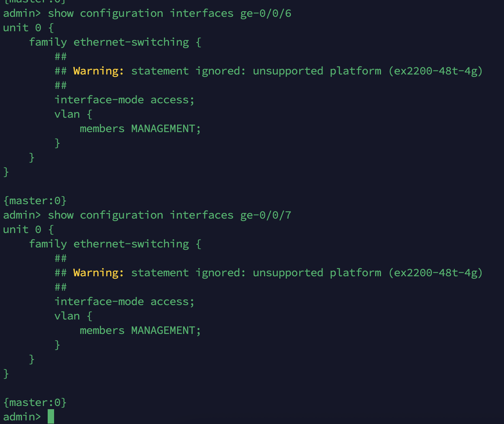Click MANAGEMENT in the ge-0/0/6 vlan members line
This screenshot has width=504, height=424.
pos(163,129)
